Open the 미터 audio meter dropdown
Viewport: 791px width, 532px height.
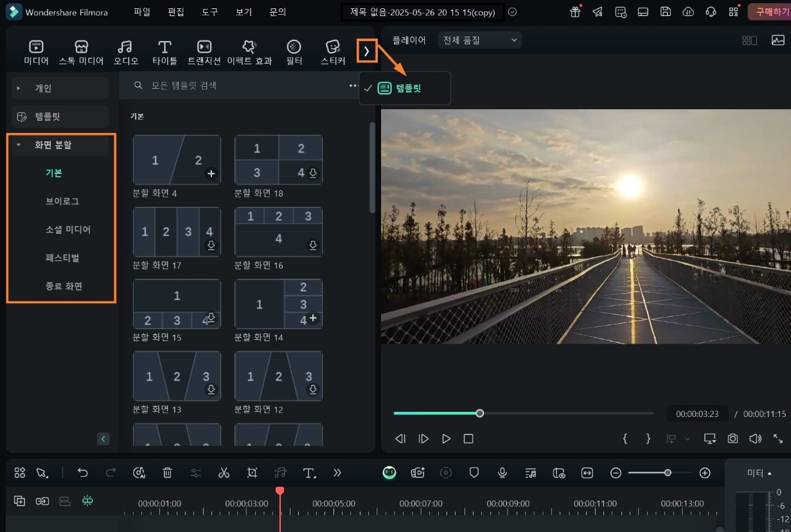pyautogui.click(x=759, y=473)
